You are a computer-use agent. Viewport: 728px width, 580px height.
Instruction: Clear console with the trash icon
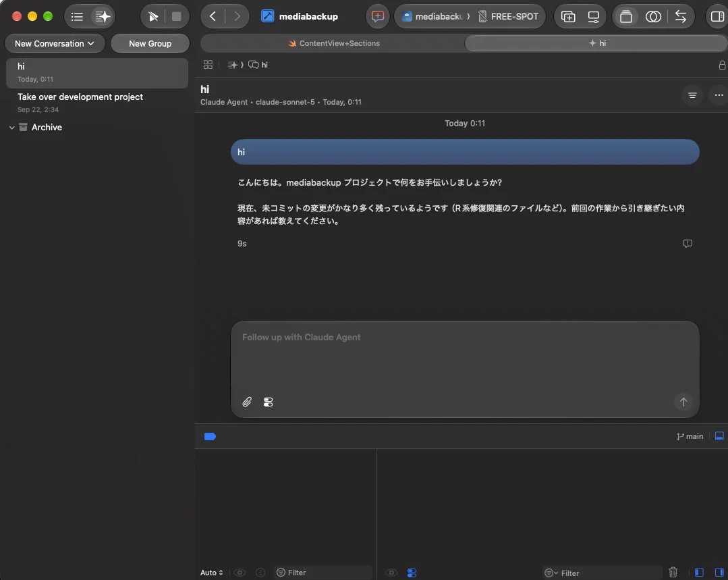coord(673,572)
